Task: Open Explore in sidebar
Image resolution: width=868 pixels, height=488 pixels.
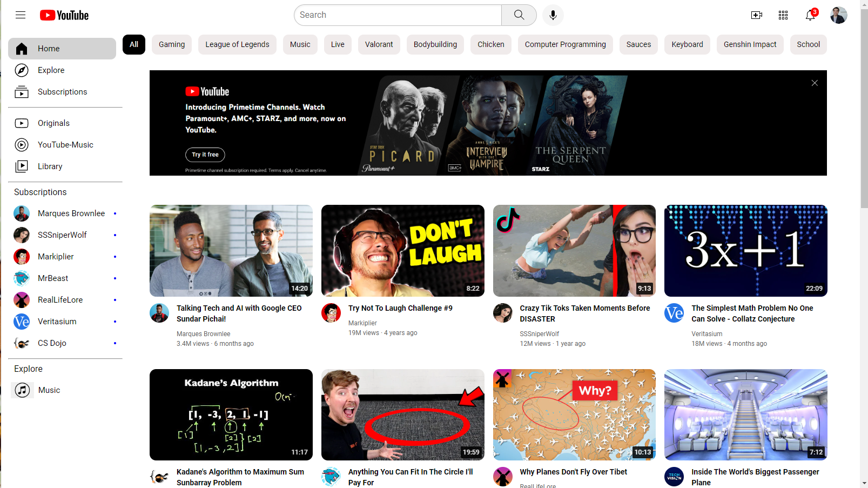Action: click(x=62, y=70)
